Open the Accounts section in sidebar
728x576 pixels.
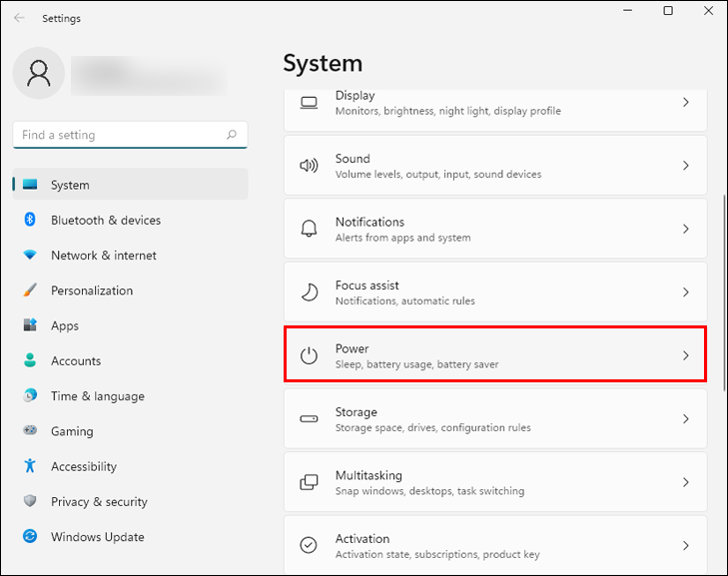click(76, 361)
